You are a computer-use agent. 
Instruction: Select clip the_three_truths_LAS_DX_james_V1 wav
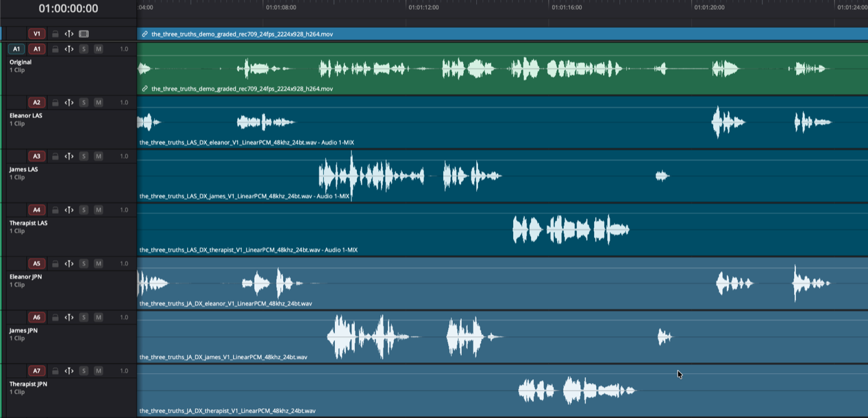pos(244,196)
